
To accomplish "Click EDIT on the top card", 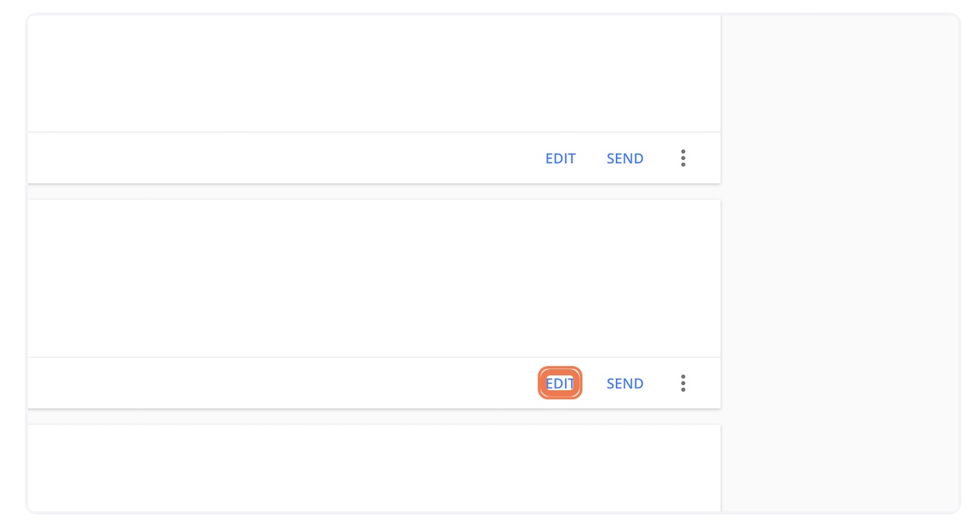I will 560,159.
